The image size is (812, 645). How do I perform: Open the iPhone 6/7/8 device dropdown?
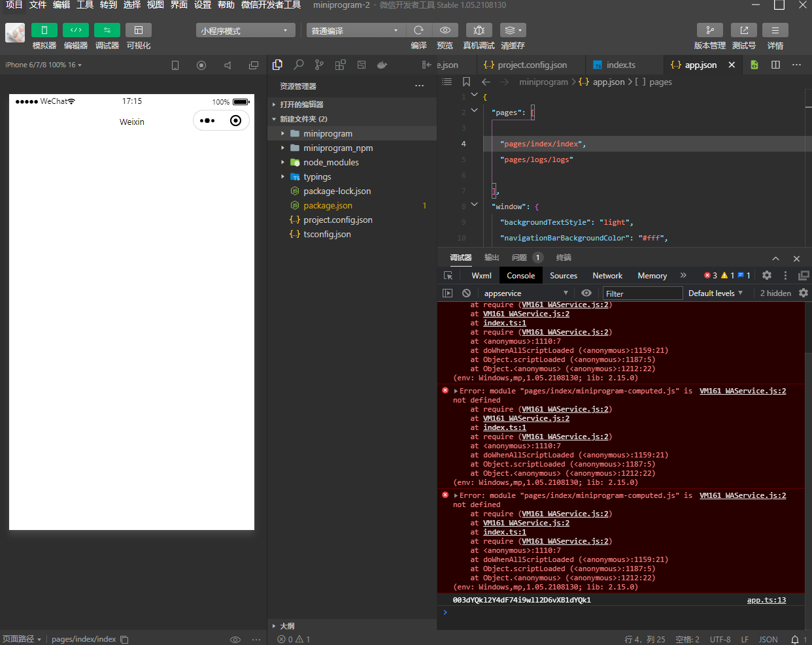[x=43, y=65]
